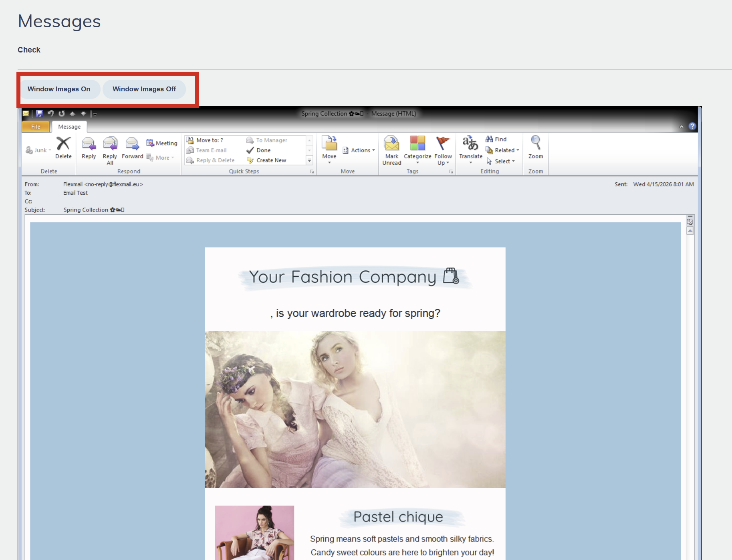The height and width of the screenshot is (560, 732).
Task: Expand the Quick Steps gallery
Action: (309, 160)
